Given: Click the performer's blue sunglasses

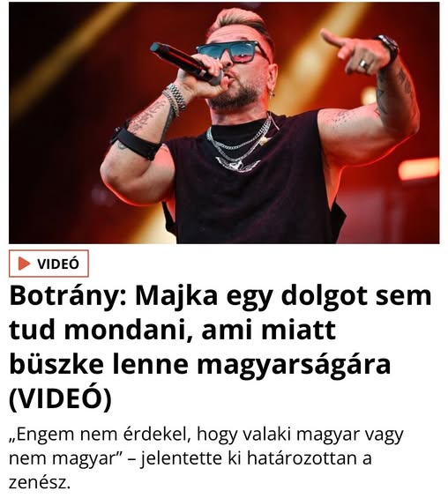Looking at the screenshot, I should 232,52.
